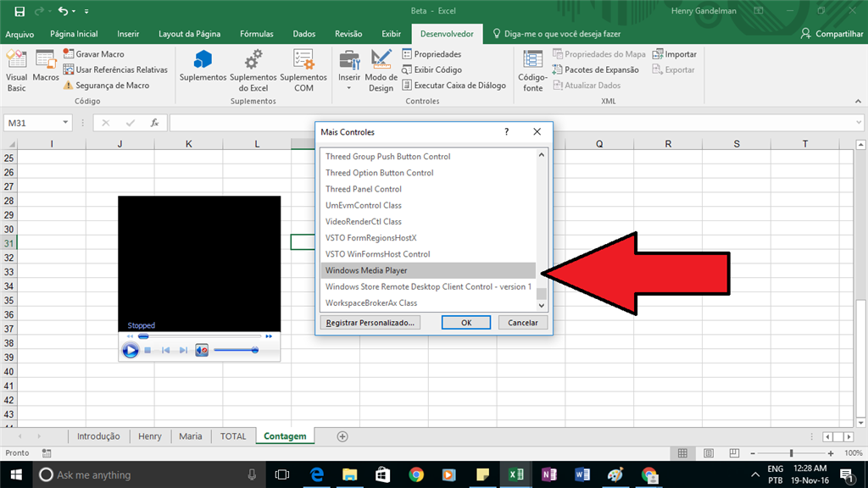The height and width of the screenshot is (488, 868).
Task: Switch to the Inserir ribbon tab
Action: click(128, 34)
